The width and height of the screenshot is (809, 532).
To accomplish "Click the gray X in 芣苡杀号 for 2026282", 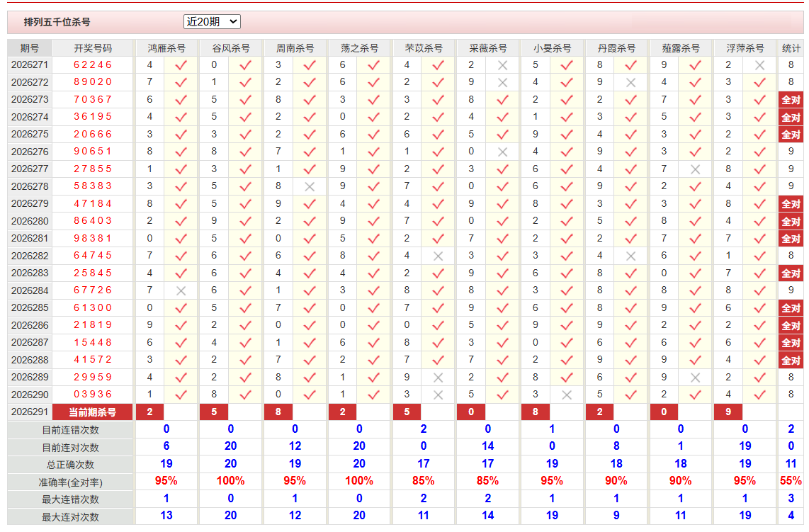I will (x=438, y=256).
